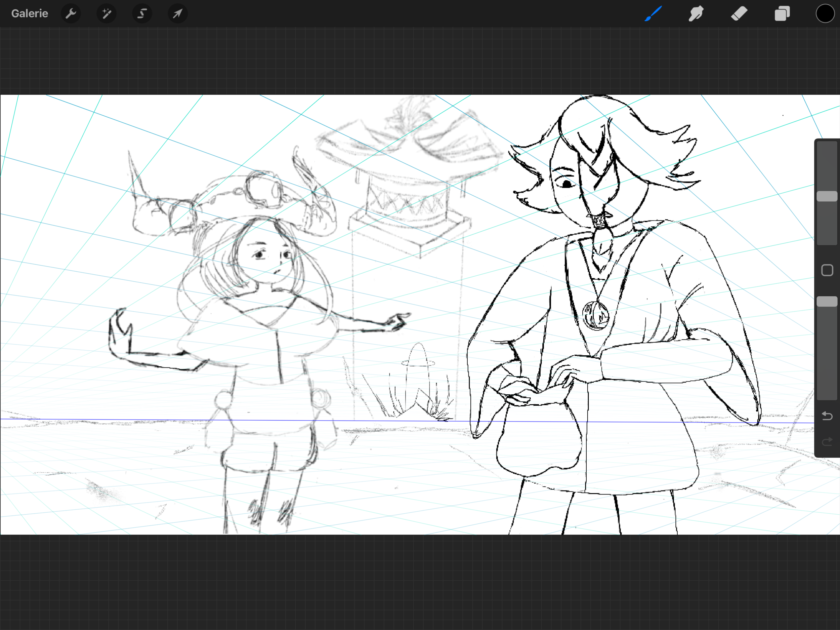Tap the square Modify button in the sidebar
This screenshot has height=630, width=840.
[827, 270]
